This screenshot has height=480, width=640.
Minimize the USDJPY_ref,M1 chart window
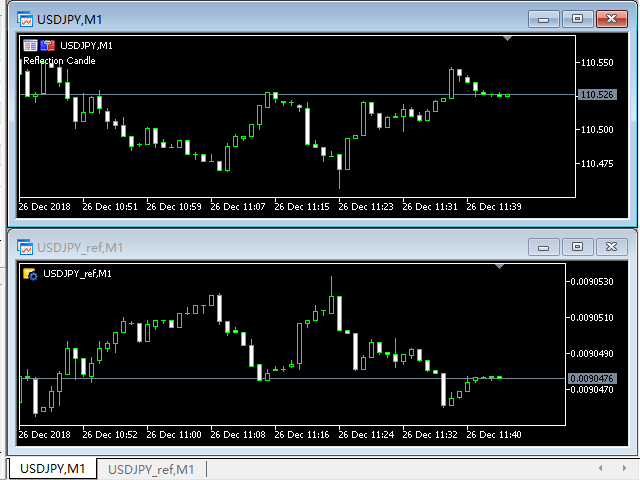tap(544, 246)
